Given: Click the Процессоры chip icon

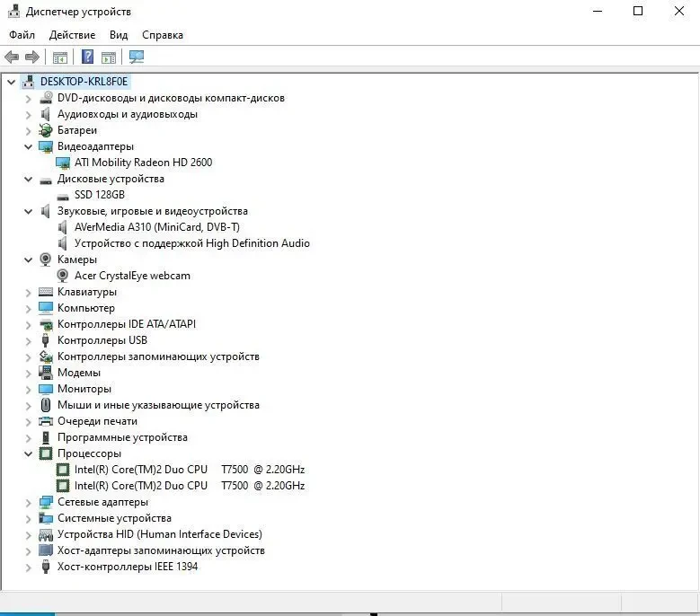Looking at the screenshot, I should coord(46,453).
